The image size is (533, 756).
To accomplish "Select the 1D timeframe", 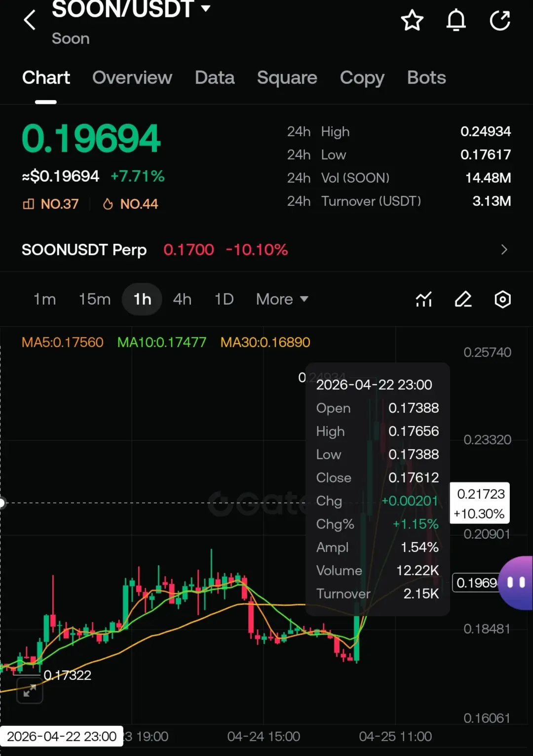I will click(224, 299).
